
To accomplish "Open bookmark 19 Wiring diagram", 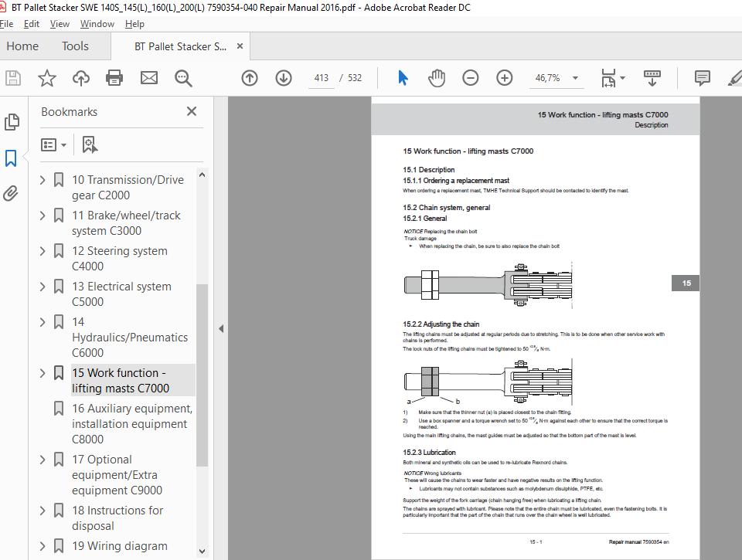I will [x=120, y=546].
